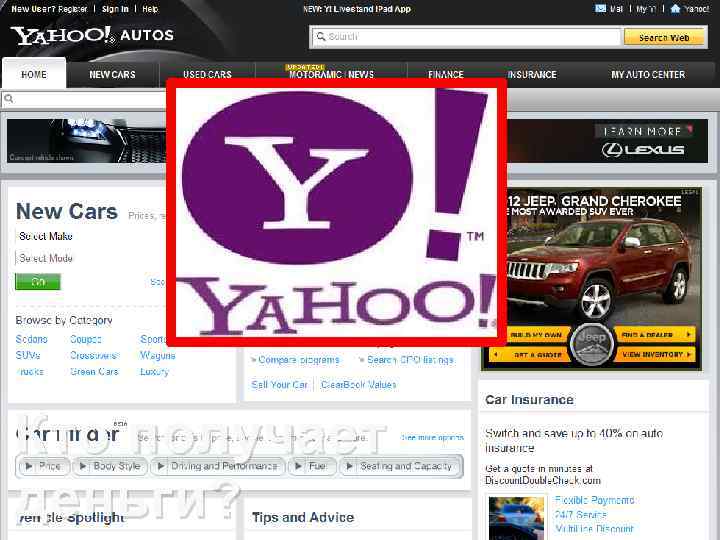The image size is (720, 540).
Task: Click the Lexus headlight banner image
Action: [86, 141]
